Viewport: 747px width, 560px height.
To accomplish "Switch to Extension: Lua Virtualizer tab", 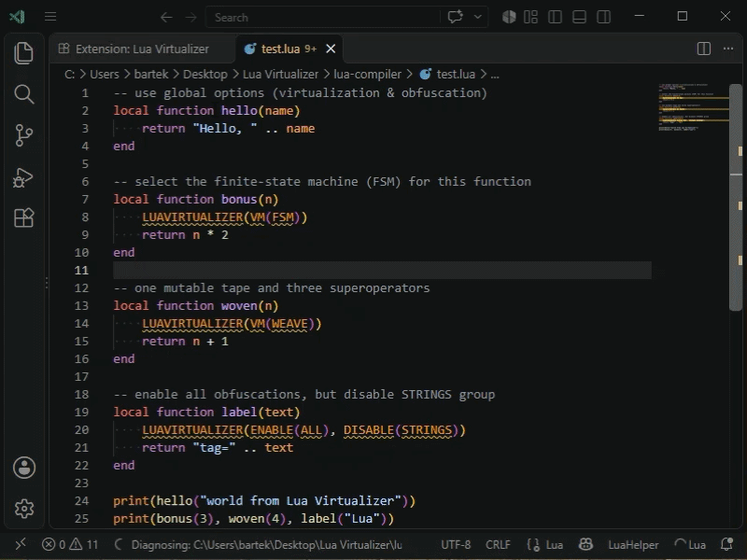I will pos(142,49).
